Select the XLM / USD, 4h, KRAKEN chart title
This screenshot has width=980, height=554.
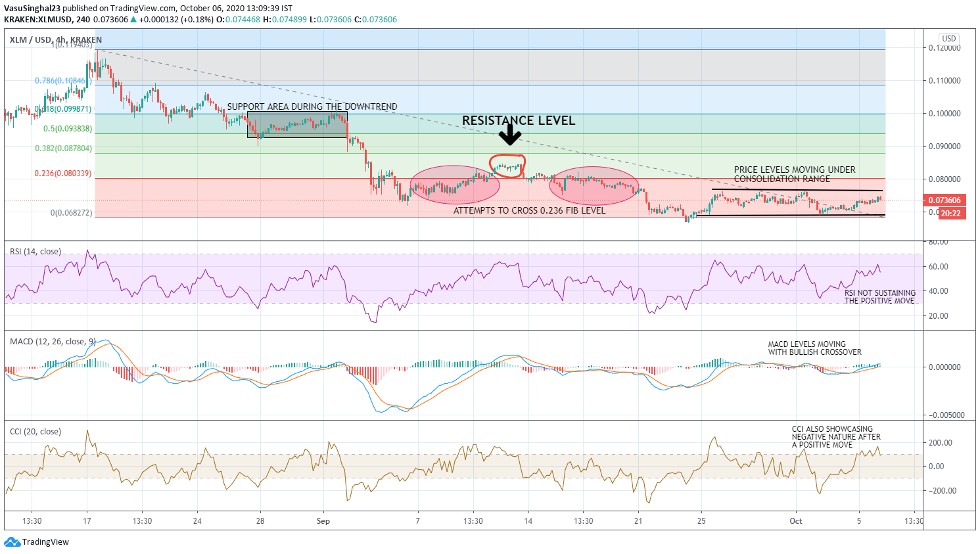tap(56, 40)
